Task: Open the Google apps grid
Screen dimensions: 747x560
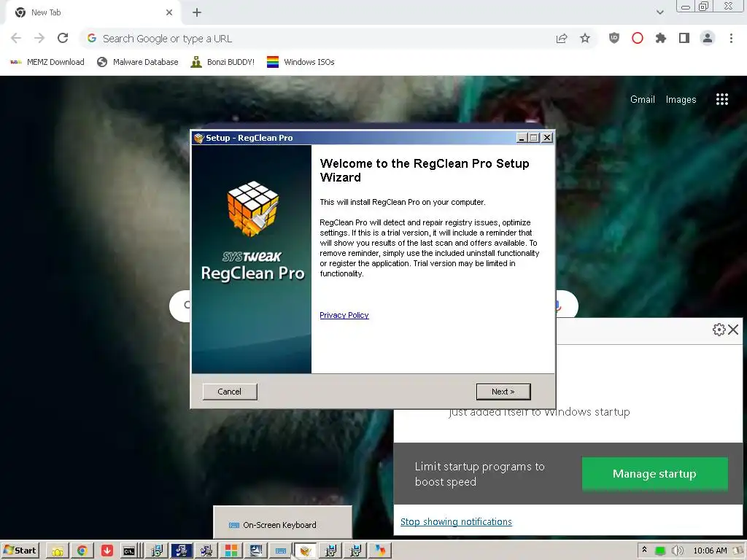Action: pos(722,99)
